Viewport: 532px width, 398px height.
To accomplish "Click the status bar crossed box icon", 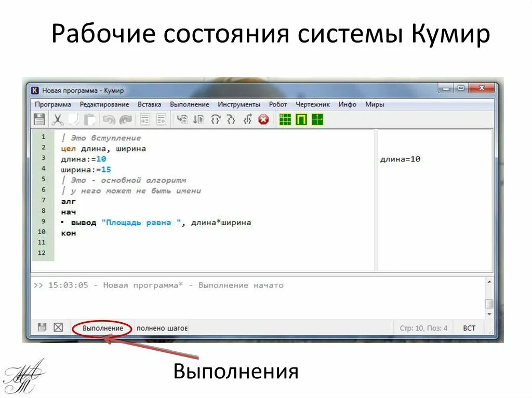I will pos(58,327).
